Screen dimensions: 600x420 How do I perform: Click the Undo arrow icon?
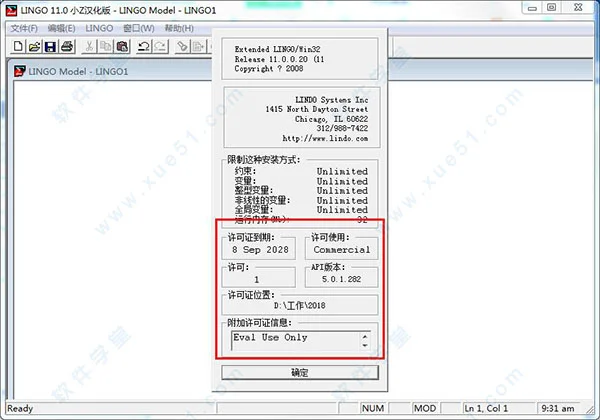pyautogui.click(x=144, y=47)
